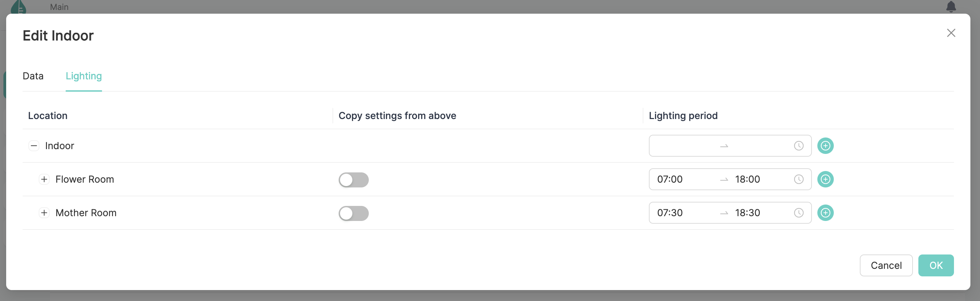Viewport: 980px width, 301px height.
Task: Toggle copy settings for Flower Room
Action: pyautogui.click(x=353, y=180)
